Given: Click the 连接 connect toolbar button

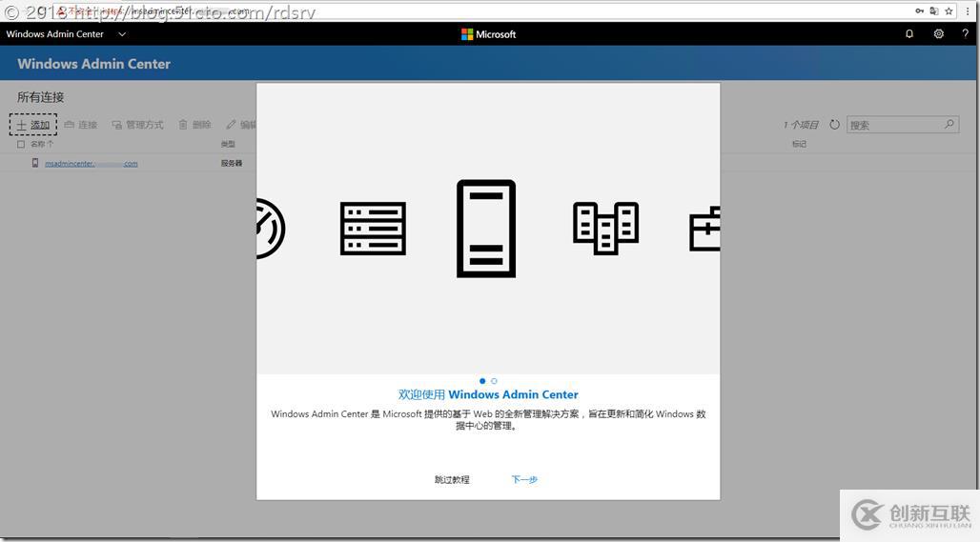Looking at the screenshot, I should pyautogui.click(x=81, y=125).
